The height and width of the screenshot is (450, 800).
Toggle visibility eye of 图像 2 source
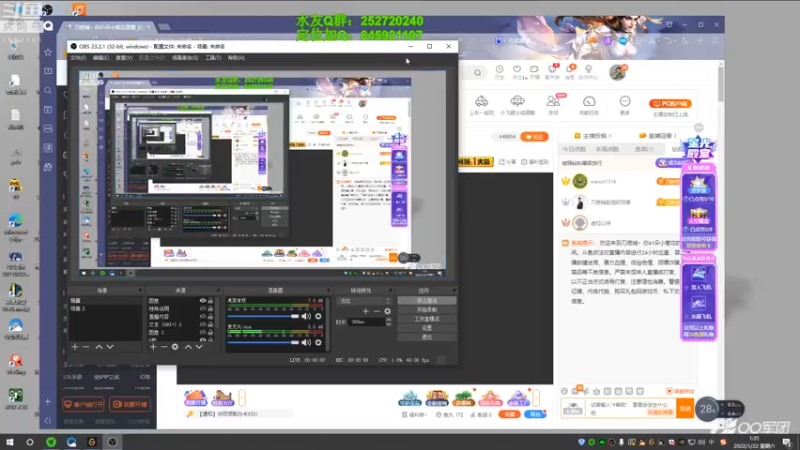click(x=203, y=332)
